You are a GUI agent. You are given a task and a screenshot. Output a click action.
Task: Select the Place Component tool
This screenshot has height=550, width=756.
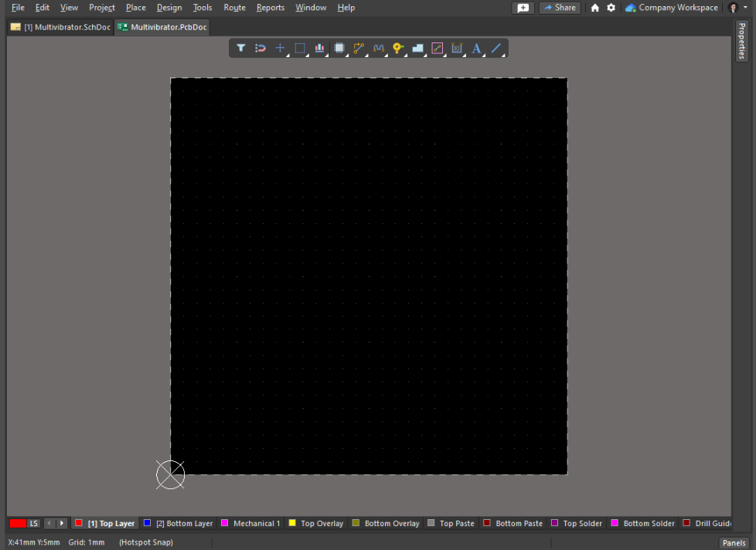point(339,48)
